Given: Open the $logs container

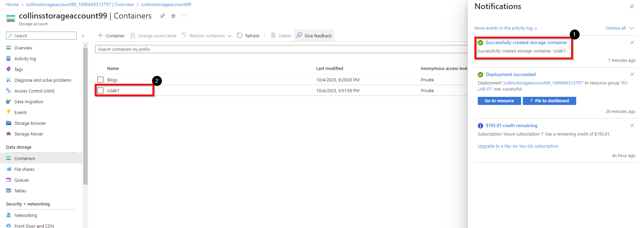Looking at the screenshot, I should [112, 80].
